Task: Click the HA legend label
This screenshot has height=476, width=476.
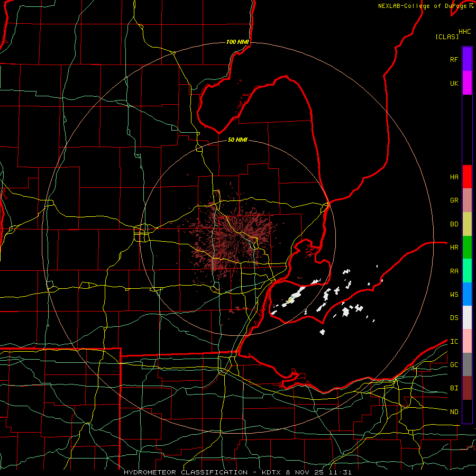Action: (454, 177)
